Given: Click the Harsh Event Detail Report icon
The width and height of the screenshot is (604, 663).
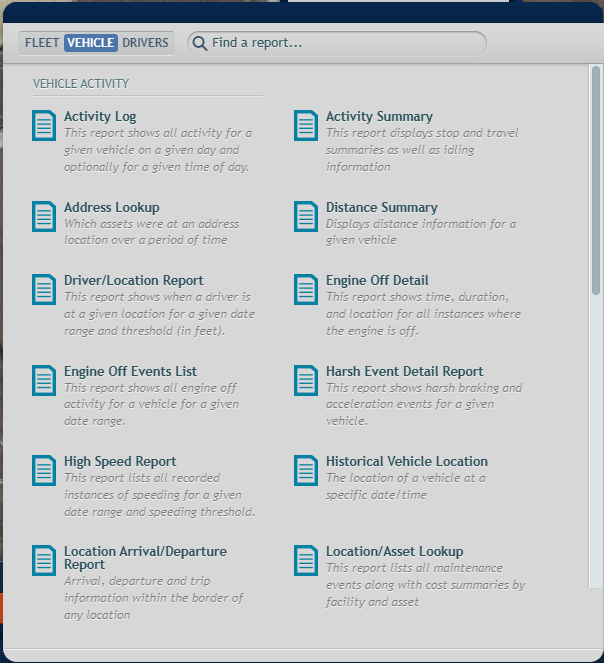Looking at the screenshot, I should (x=306, y=380).
